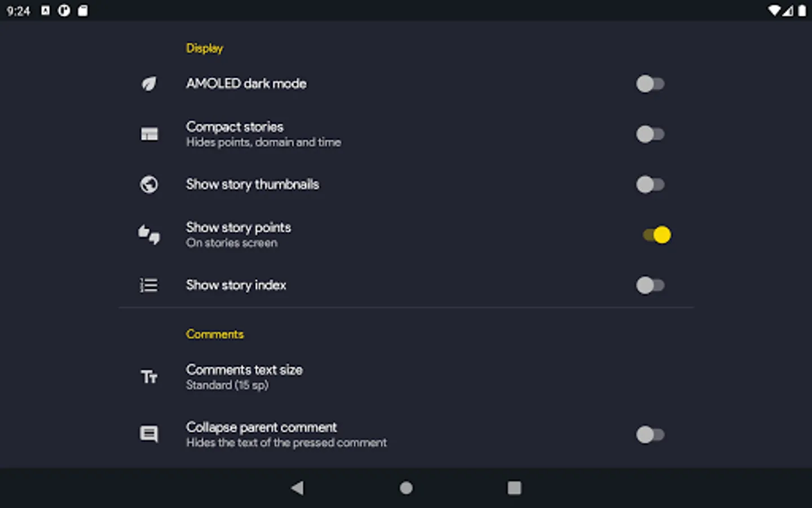The height and width of the screenshot is (508, 812).
Task: Tap the Comments section header
Action: point(215,334)
